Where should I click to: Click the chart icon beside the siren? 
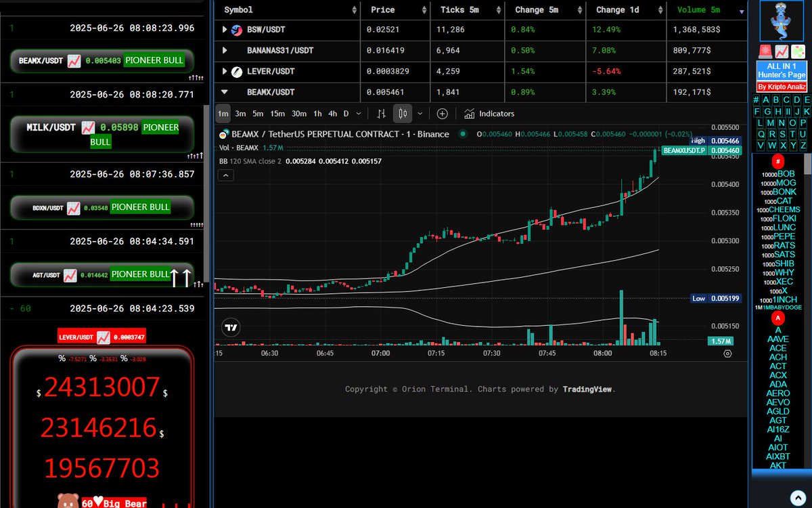[782, 51]
